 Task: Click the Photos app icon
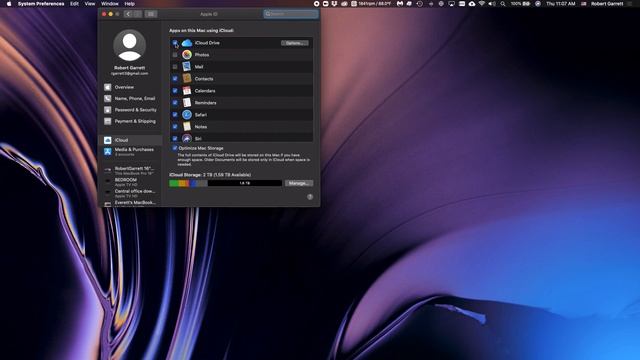187,55
